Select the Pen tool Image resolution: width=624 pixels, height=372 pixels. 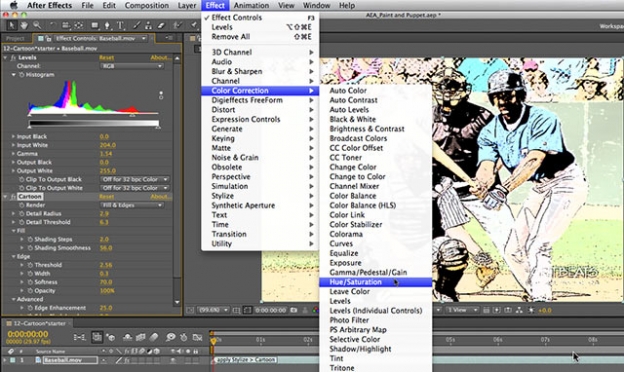point(107,25)
